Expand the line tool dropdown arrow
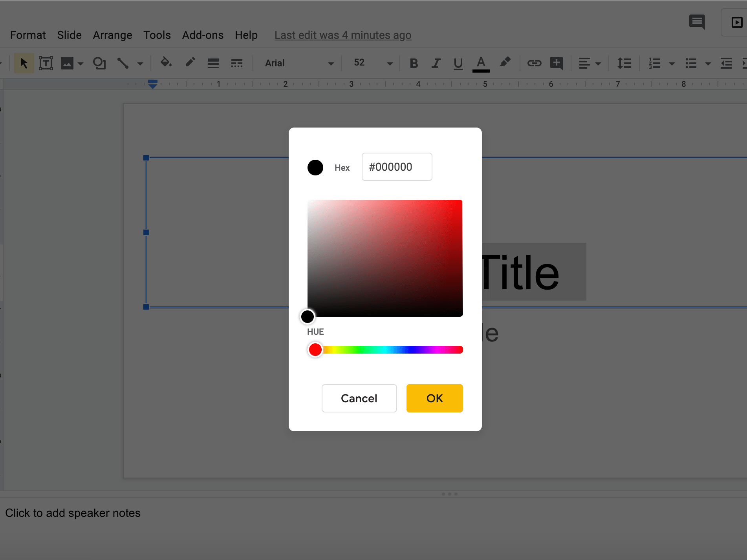 pos(140,64)
